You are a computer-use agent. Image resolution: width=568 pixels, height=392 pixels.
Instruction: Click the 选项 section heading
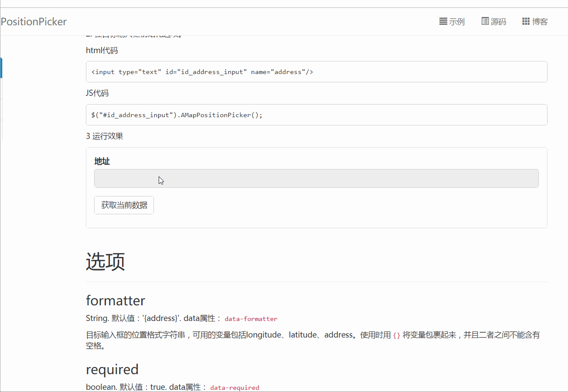(x=105, y=262)
